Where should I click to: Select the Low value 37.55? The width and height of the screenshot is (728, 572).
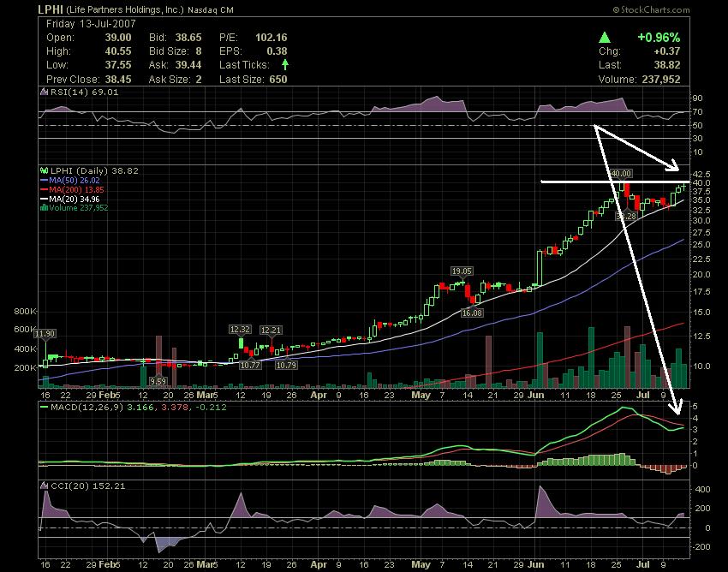[118, 65]
